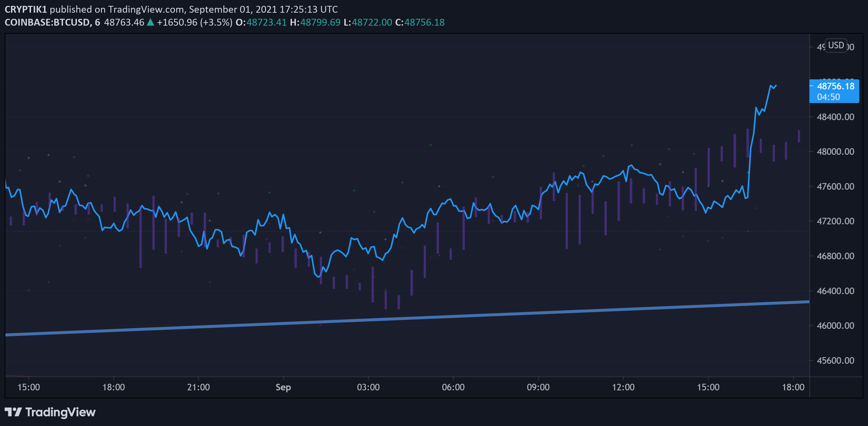Click the 46000.00 price axis label

coord(835,326)
